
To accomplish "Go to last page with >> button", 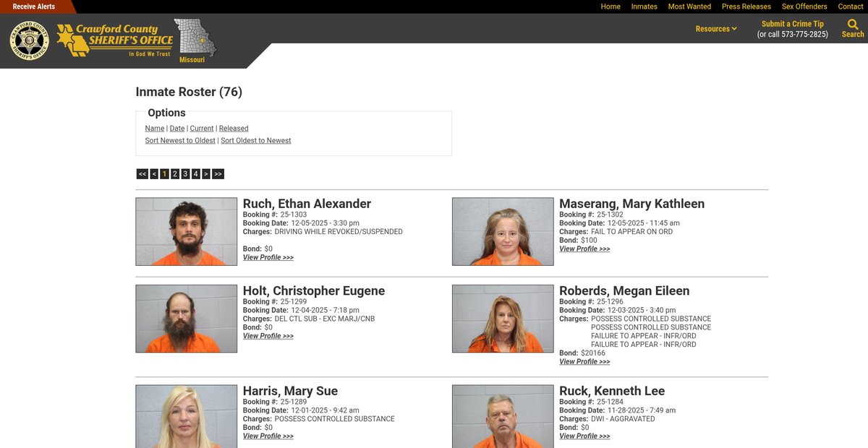I will [x=218, y=174].
